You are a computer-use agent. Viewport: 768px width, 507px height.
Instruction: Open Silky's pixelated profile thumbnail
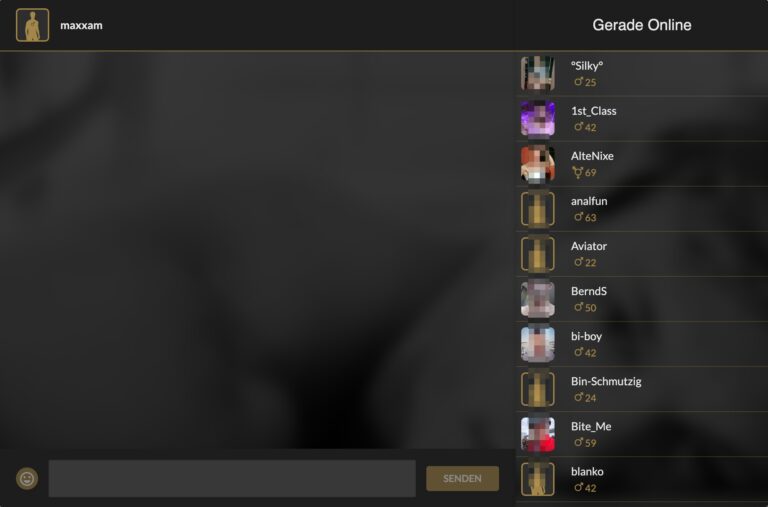[x=538, y=73]
